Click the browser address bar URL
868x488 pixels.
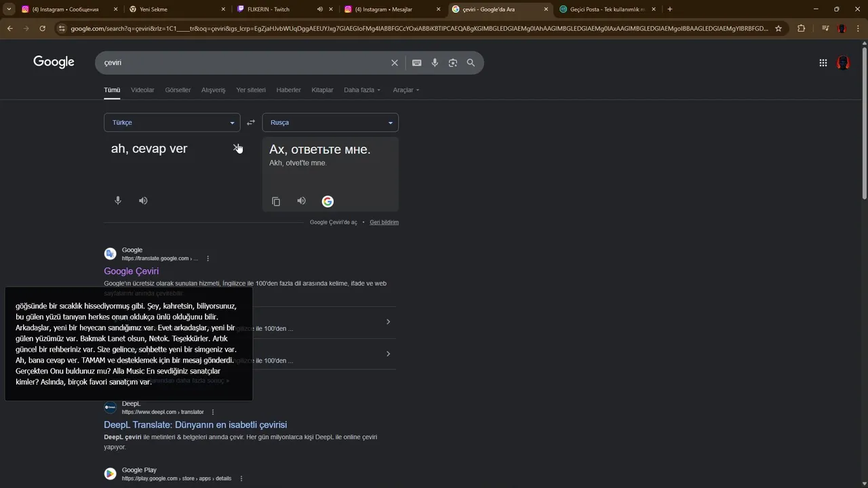point(418,28)
